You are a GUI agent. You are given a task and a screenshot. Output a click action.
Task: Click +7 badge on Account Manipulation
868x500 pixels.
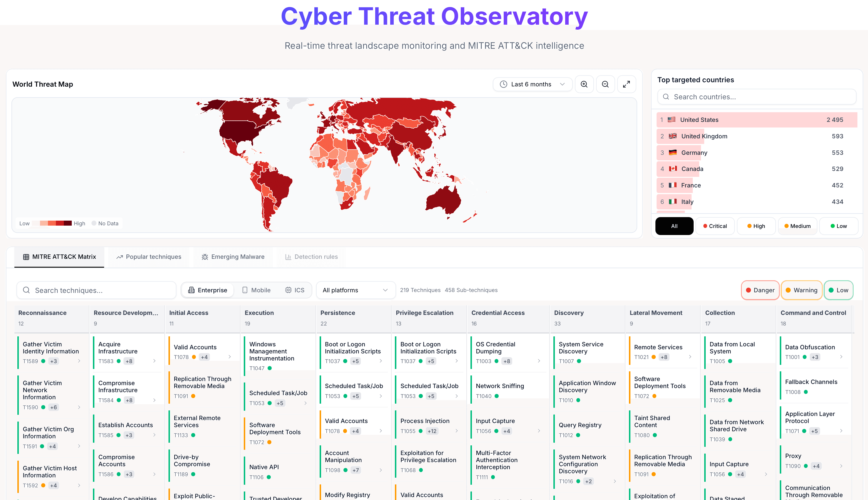pos(355,470)
